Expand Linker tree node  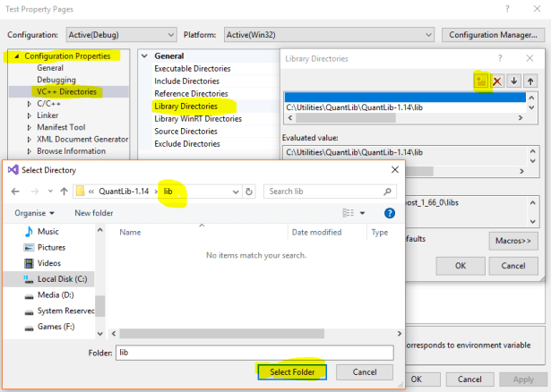coord(30,115)
